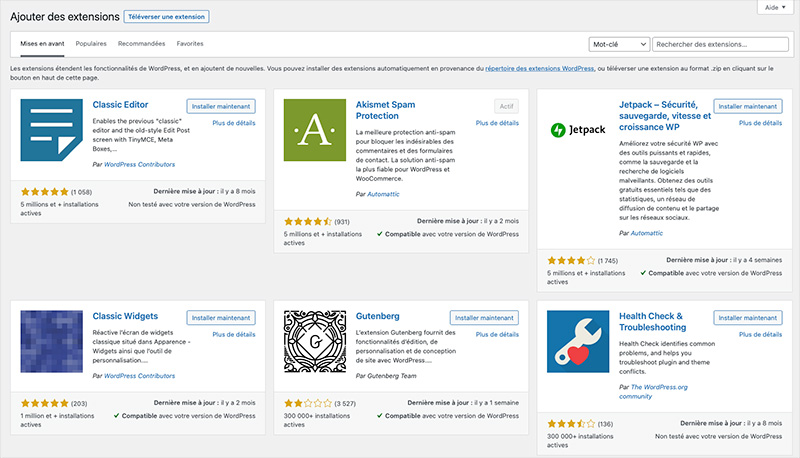Click the Actif button on Akismet

point(506,106)
